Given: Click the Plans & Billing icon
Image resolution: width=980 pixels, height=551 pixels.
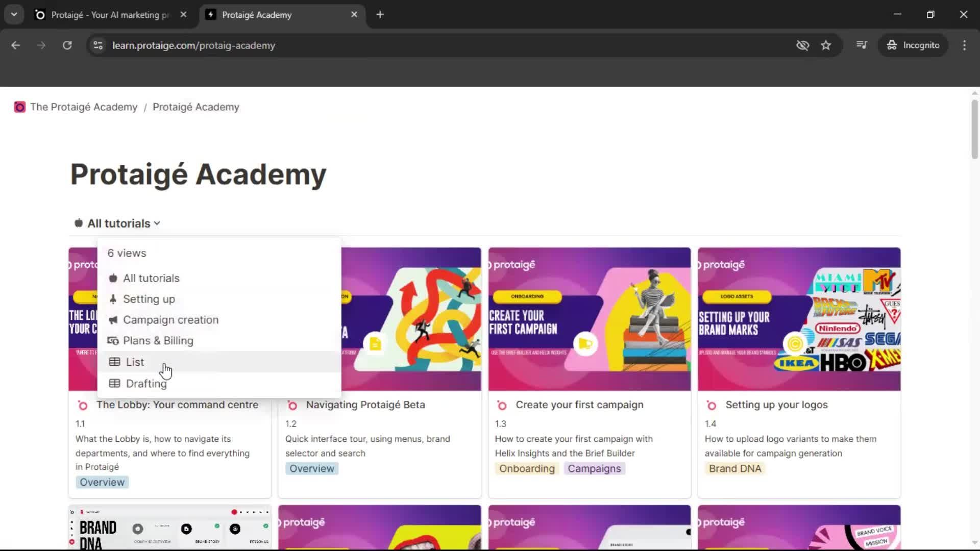Looking at the screenshot, I should pyautogui.click(x=113, y=341).
